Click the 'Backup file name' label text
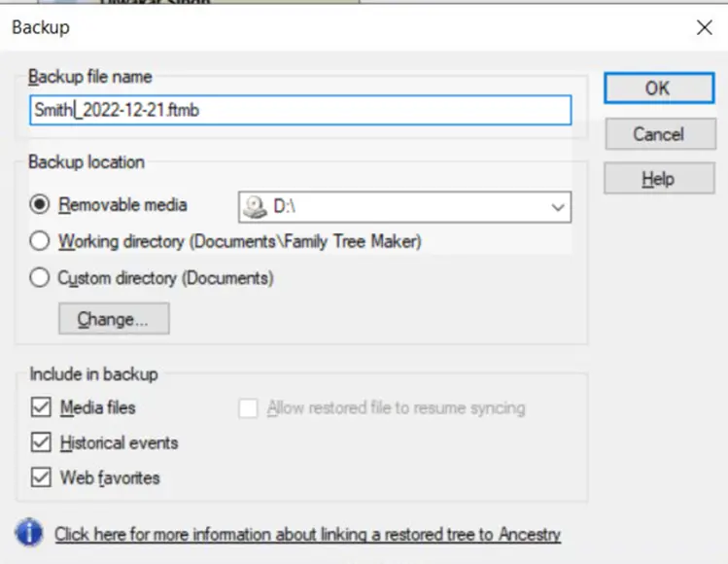 click(90, 77)
